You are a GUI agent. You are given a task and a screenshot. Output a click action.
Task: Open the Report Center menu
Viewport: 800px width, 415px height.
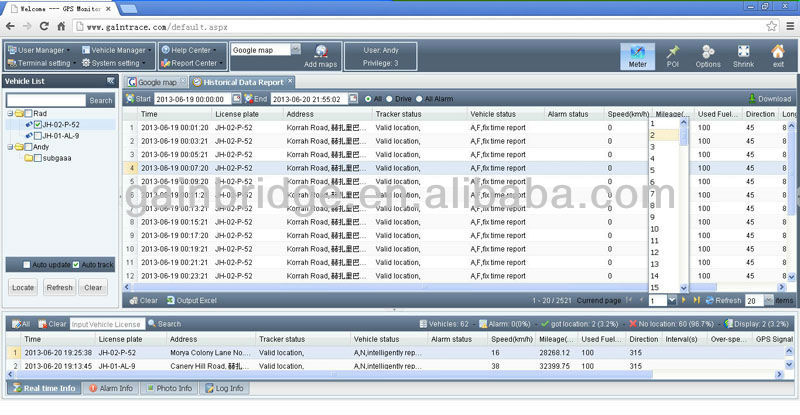pyautogui.click(x=192, y=63)
